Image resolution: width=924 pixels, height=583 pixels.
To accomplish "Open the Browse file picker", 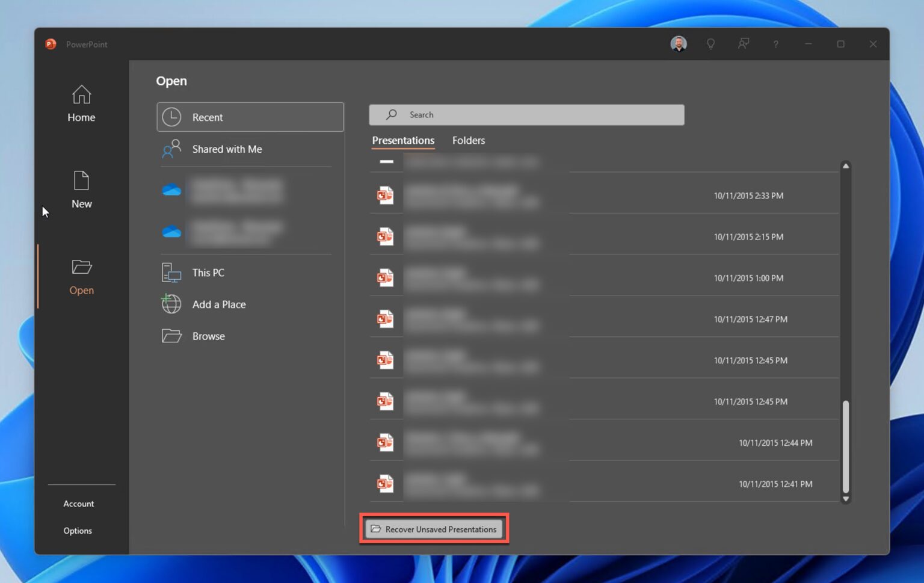I will click(208, 336).
